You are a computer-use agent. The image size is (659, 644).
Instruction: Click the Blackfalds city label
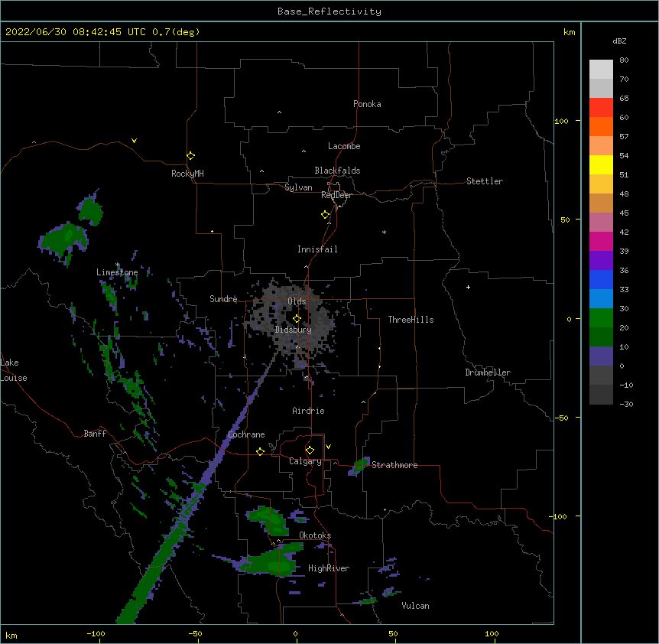tap(337, 171)
